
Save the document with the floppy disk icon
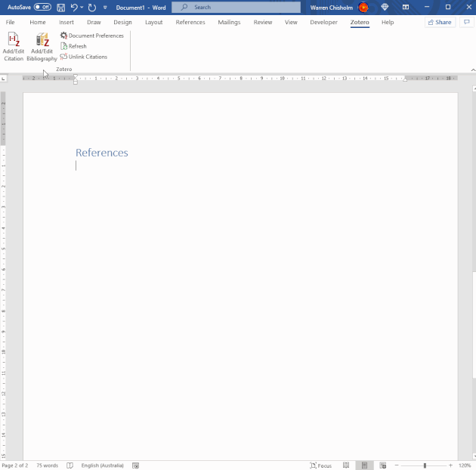60,8
